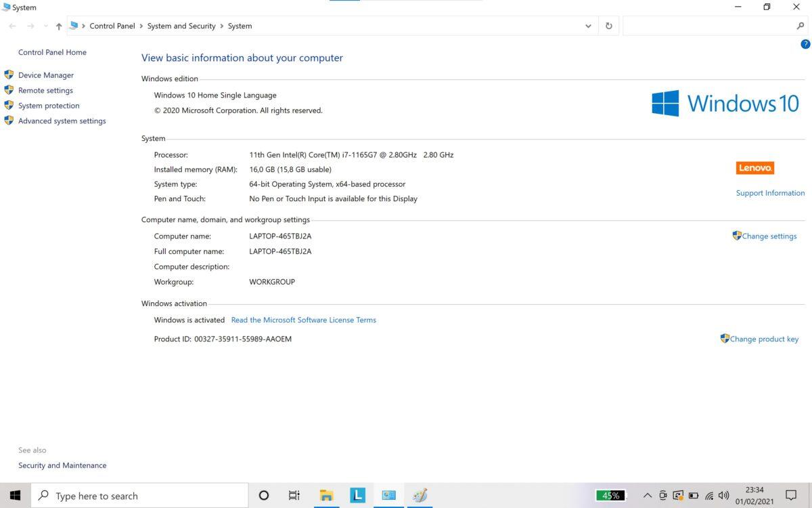This screenshot has height=508, width=812.
Task: Open recent locations dropdown arrow
Action: click(45, 26)
